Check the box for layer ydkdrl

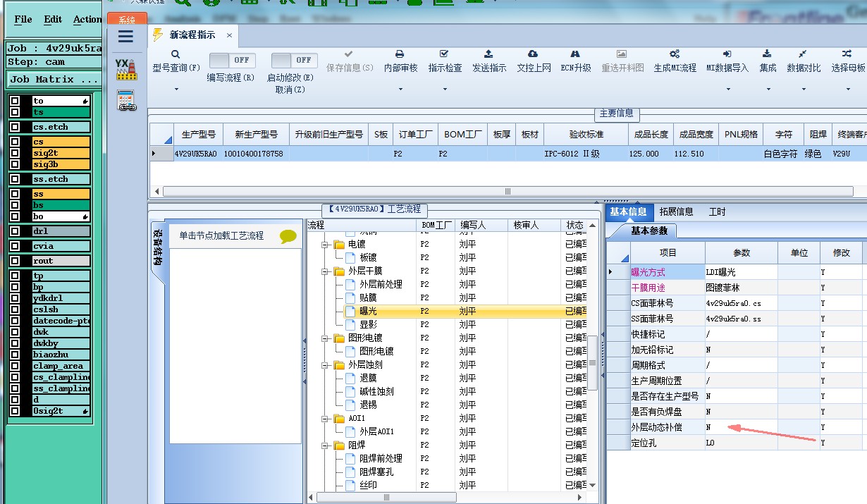point(14,298)
